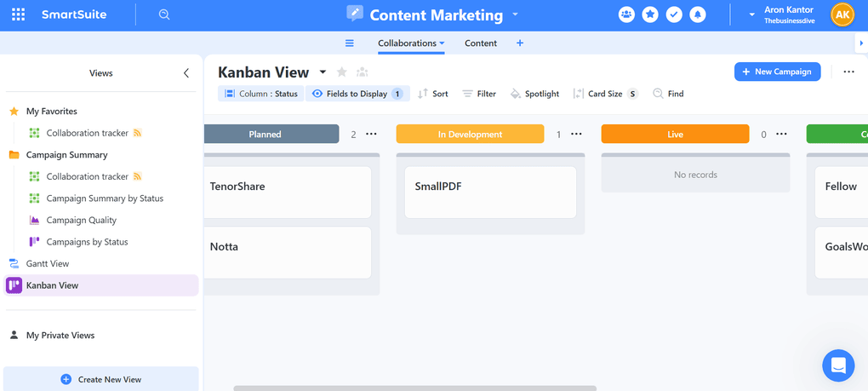The image size is (868, 391).
Task: Open the Content Marketing solution dropdown caret
Action: tap(515, 14)
